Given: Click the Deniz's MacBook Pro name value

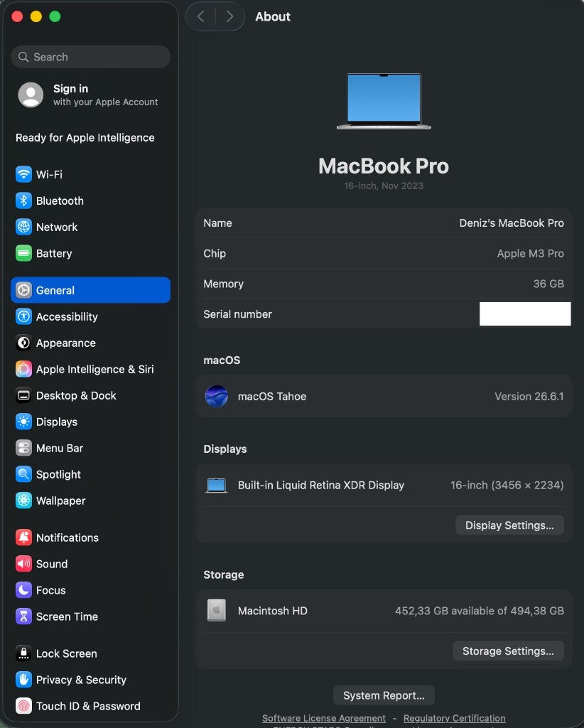Looking at the screenshot, I should coord(512,223).
